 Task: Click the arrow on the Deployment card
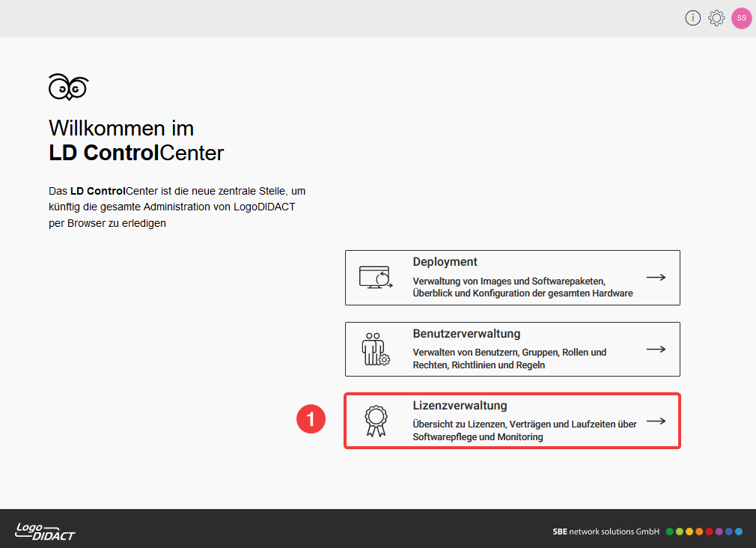pos(656,278)
